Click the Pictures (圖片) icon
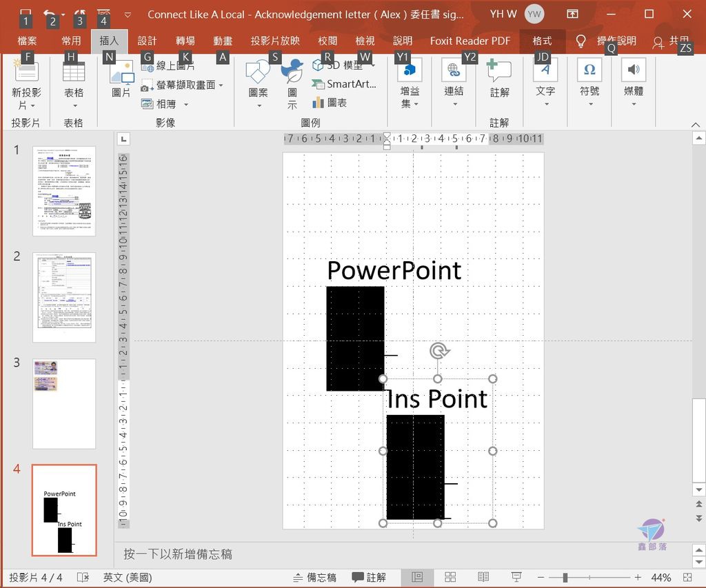The width and height of the screenshot is (706, 588). 121,72
